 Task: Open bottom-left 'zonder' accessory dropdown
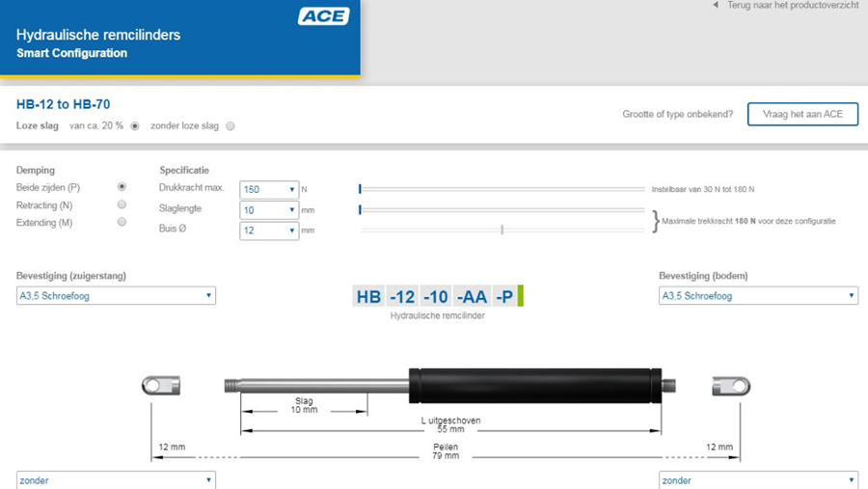[x=116, y=479]
